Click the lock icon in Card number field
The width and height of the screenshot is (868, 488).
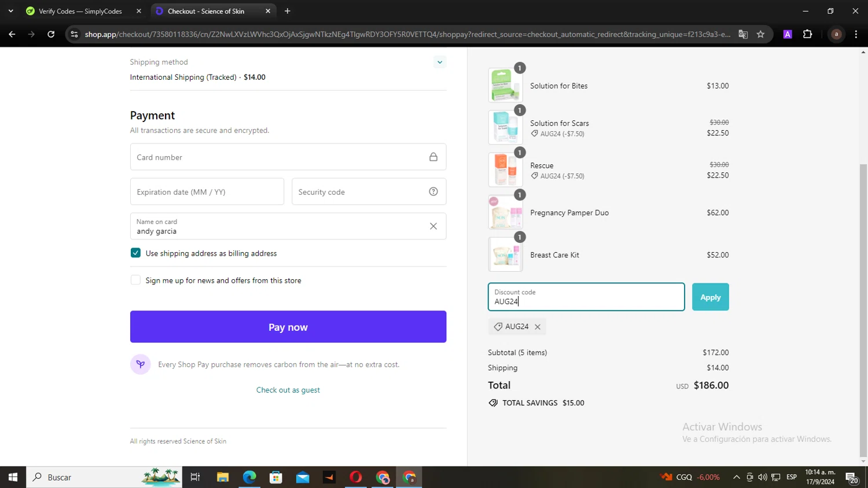[433, 157]
